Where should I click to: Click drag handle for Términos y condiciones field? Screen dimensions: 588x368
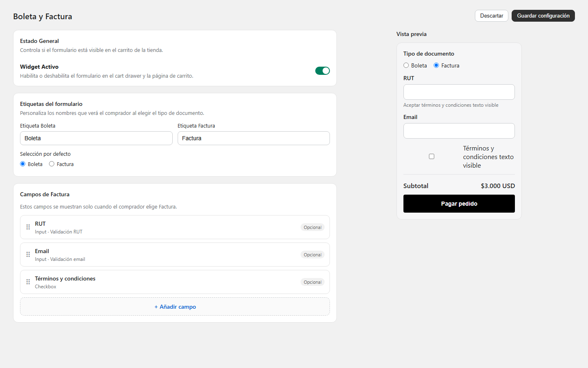pos(28,282)
